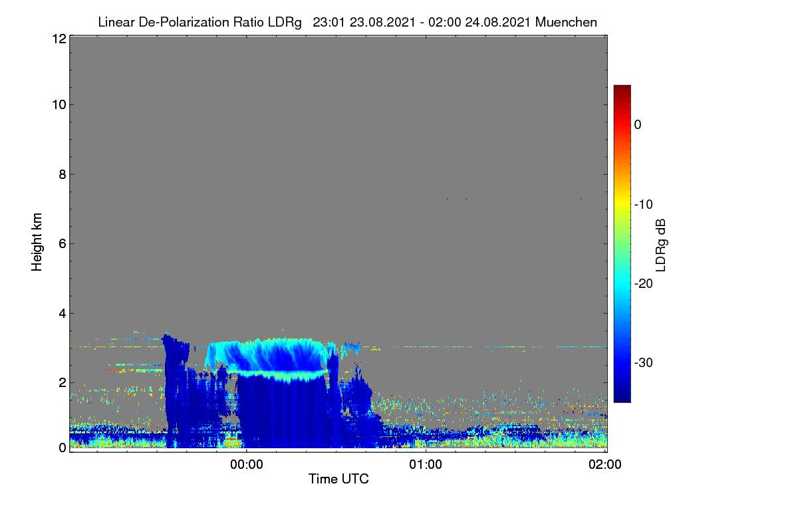Click the LDRg colorbar
This screenshot has width=798, height=532.
point(622,243)
